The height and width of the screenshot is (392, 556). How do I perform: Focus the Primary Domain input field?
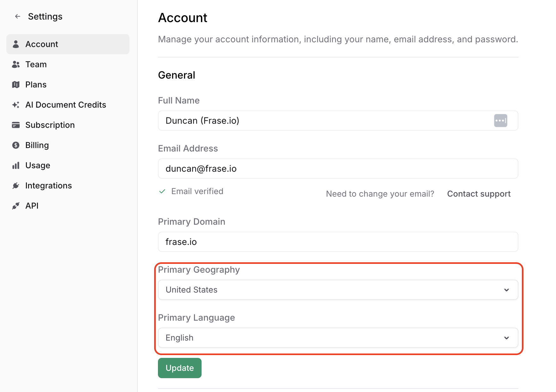pyautogui.click(x=337, y=242)
